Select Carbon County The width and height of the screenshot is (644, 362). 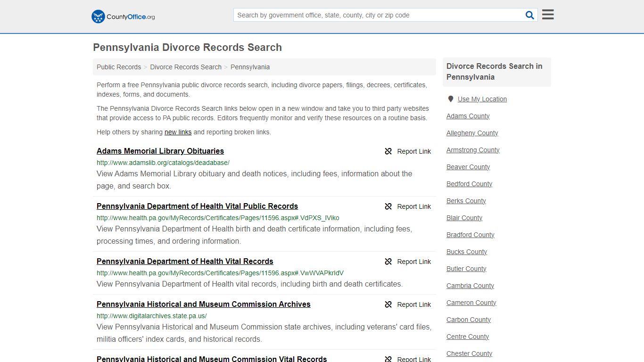(x=469, y=320)
